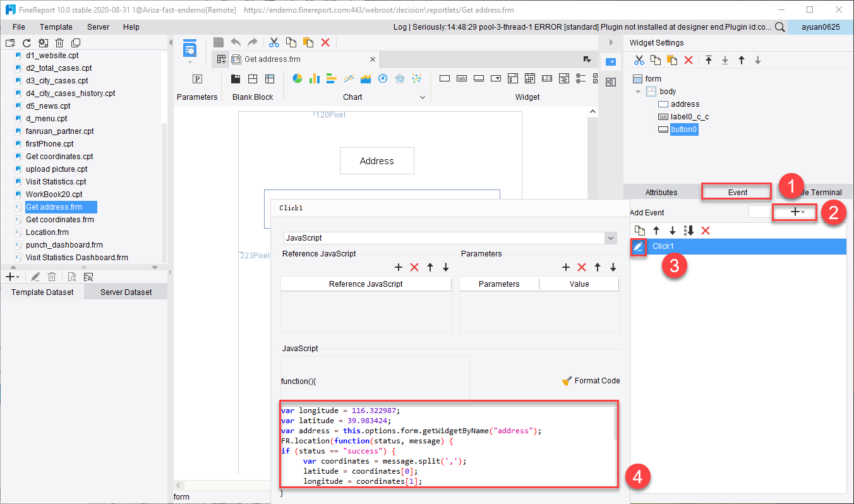Click the search icon in log bar

(x=780, y=27)
